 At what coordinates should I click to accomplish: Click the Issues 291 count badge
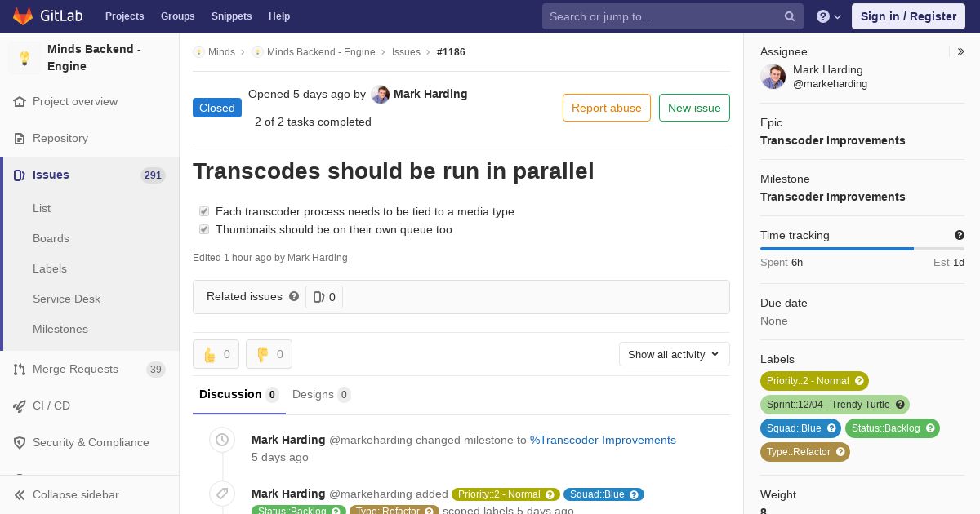[153, 175]
